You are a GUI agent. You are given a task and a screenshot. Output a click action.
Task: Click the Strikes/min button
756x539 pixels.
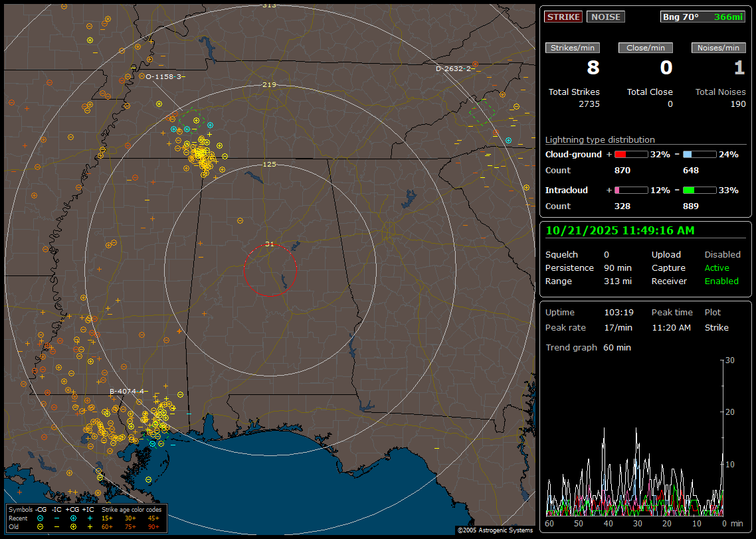coord(573,48)
